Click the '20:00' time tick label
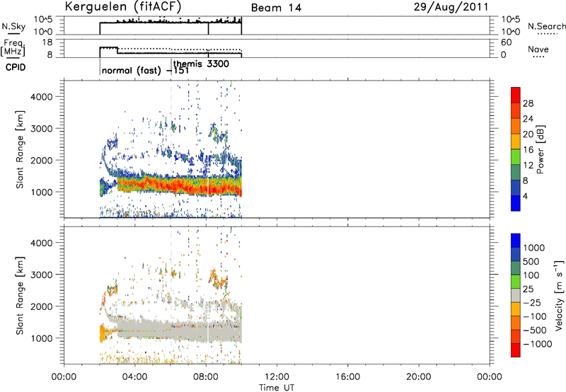The height and width of the screenshot is (392, 566). pos(418,377)
